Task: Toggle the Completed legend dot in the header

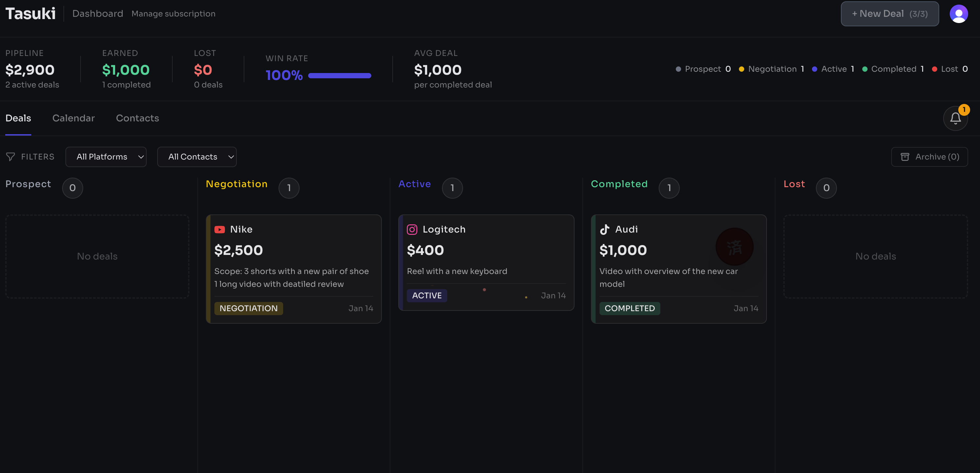Action: click(x=865, y=69)
